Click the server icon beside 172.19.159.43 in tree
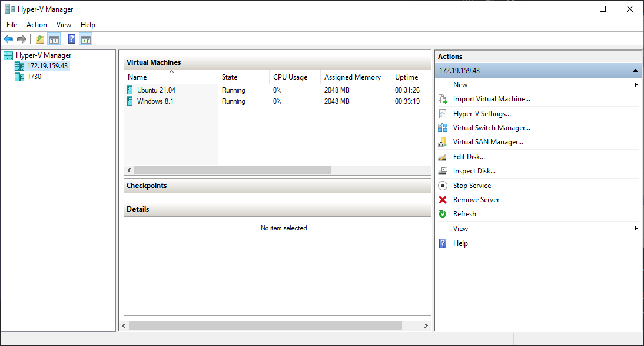 coord(19,66)
